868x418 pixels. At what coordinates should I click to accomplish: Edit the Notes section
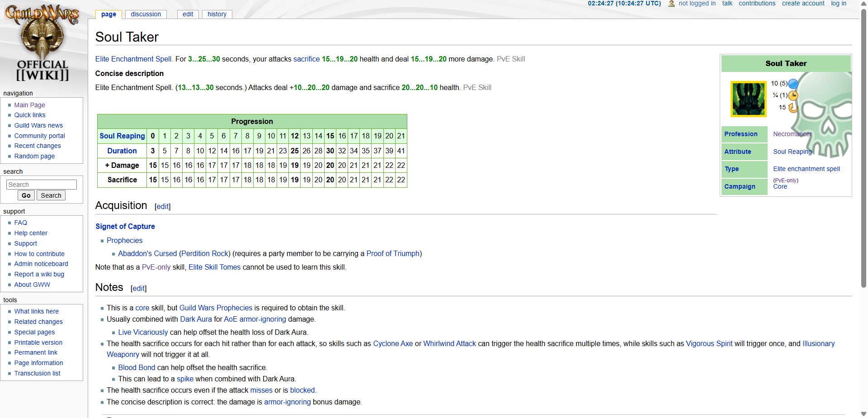coord(139,288)
